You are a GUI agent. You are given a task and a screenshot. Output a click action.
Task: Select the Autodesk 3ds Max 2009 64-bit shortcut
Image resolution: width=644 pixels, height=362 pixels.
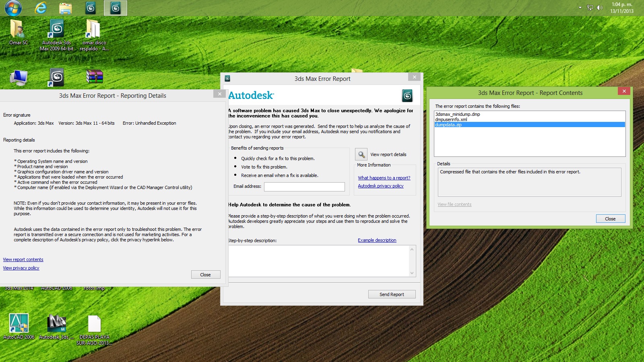[57, 35]
